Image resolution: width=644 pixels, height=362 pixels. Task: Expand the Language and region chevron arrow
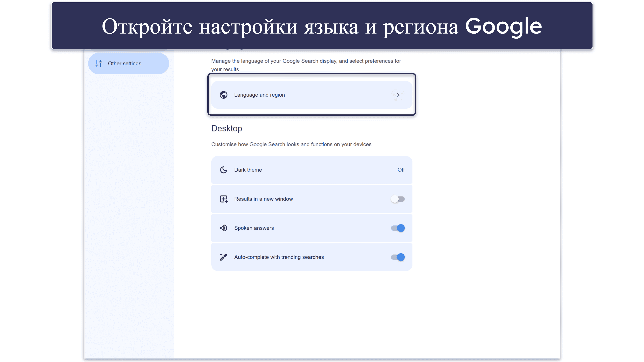point(398,95)
